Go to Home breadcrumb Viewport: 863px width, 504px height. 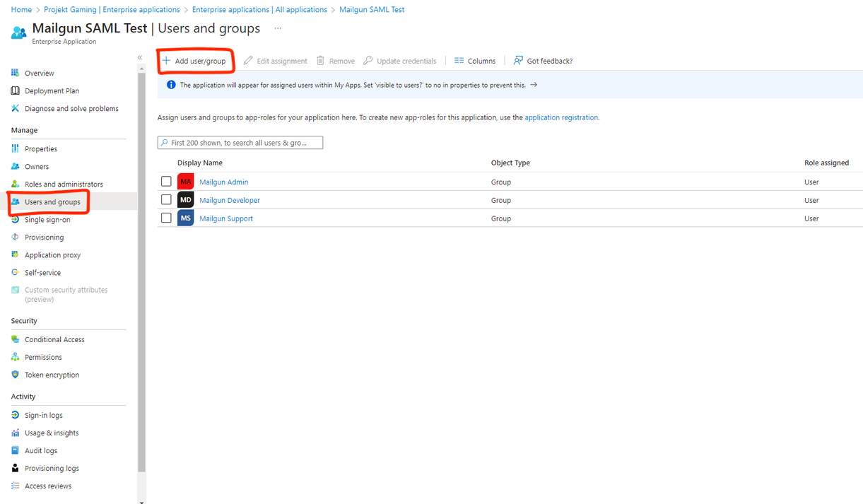pyautogui.click(x=21, y=10)
